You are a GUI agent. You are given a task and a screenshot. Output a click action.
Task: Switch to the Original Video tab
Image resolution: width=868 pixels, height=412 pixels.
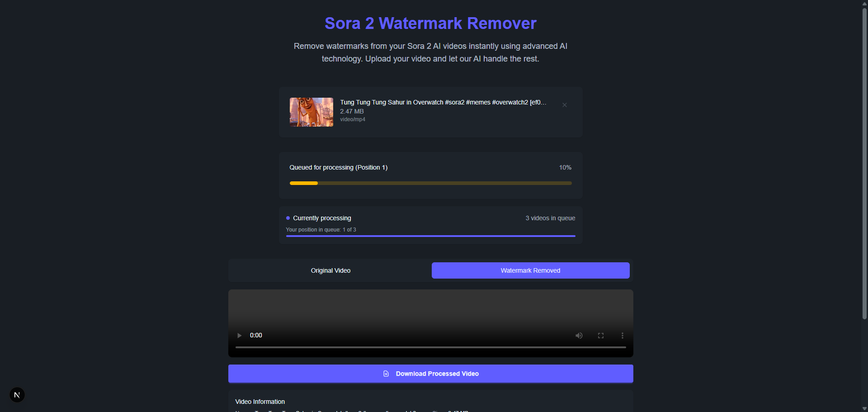pyautogui.click(x=330, y=270)
